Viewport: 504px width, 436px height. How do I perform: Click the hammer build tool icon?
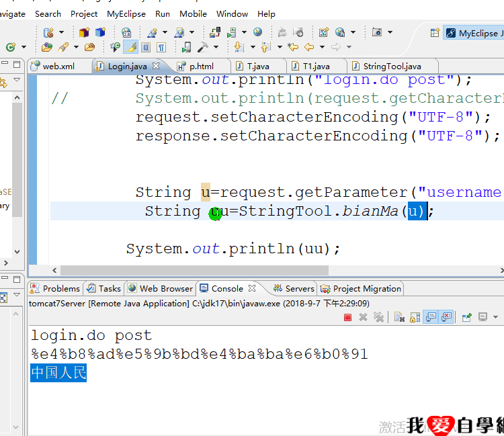[x=202, y=47]
